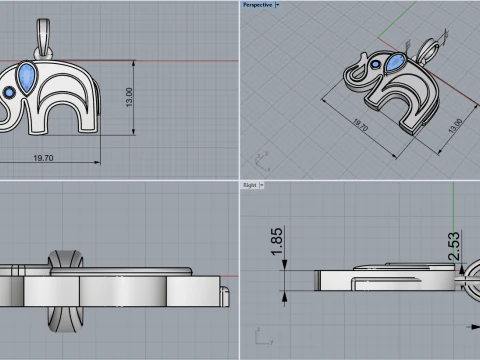Click the Perspective viewport title label
This screenshot has height=360, width=480.
pos(257,5)
